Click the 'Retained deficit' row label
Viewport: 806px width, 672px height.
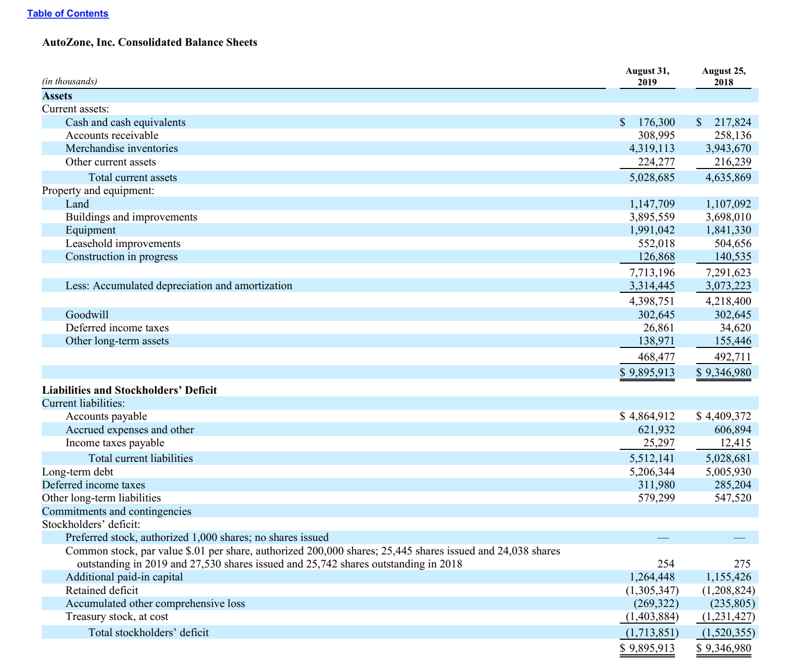(x=102, y=590)
